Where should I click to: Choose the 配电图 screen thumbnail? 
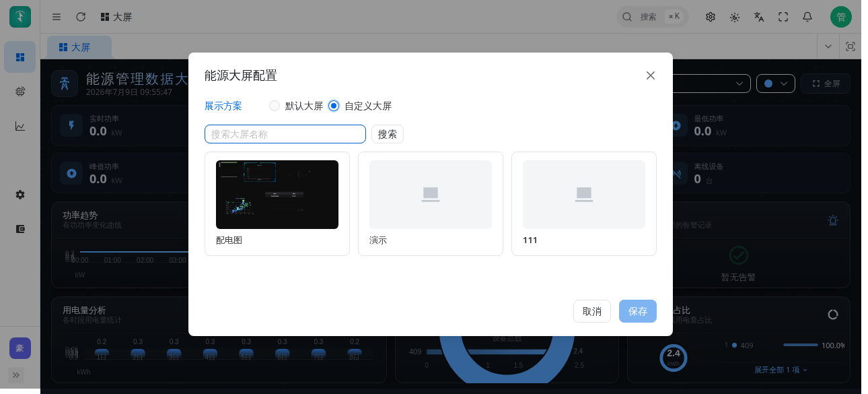coord(277,203)
